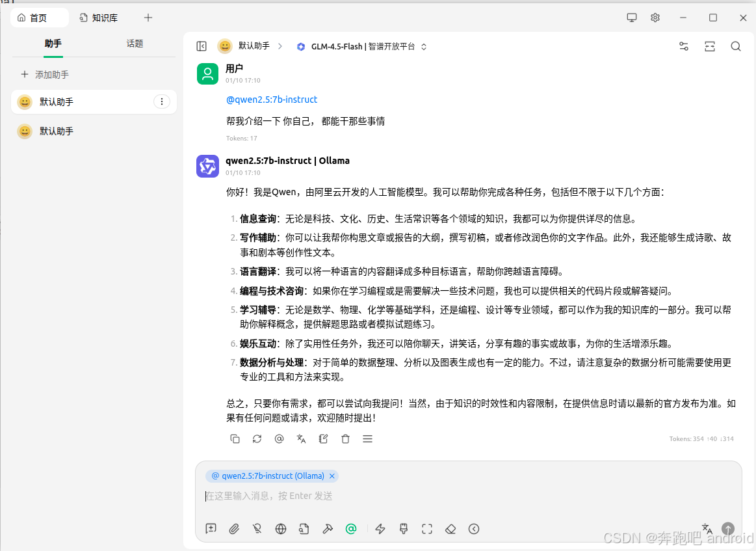Click inside the message input field
756x551 pixels.
point(390,496)
